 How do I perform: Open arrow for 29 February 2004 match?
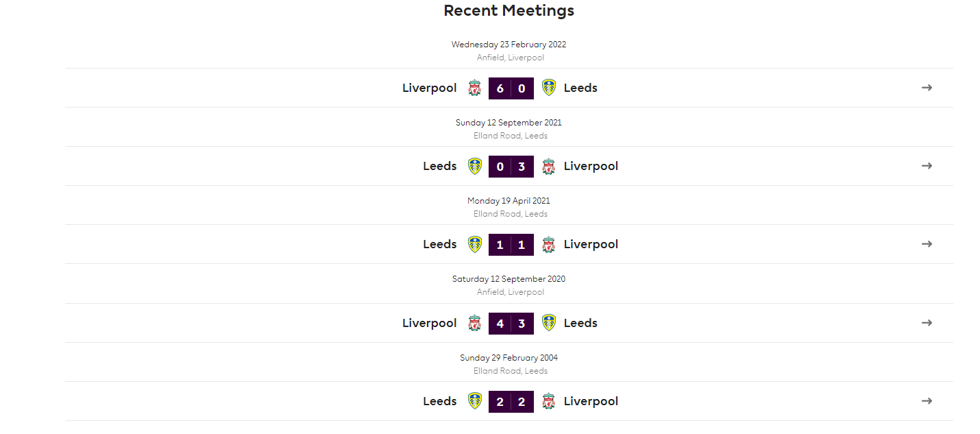tap(927, 401)
